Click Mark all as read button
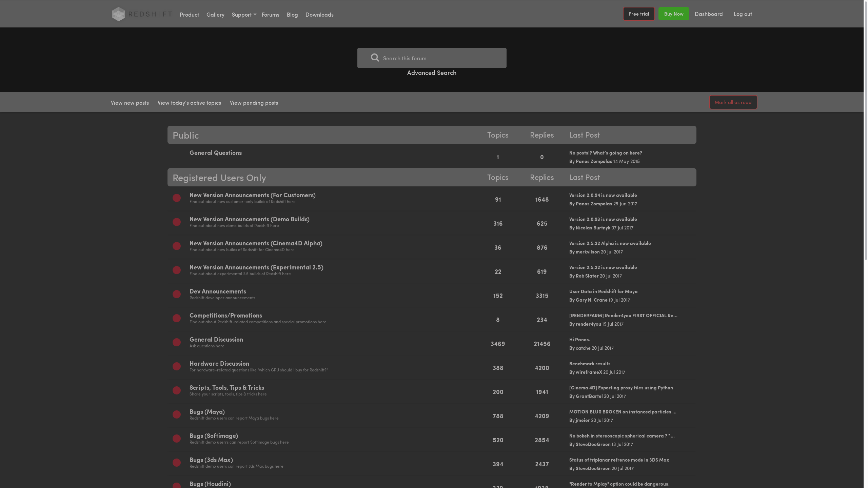 click(733, 102)
